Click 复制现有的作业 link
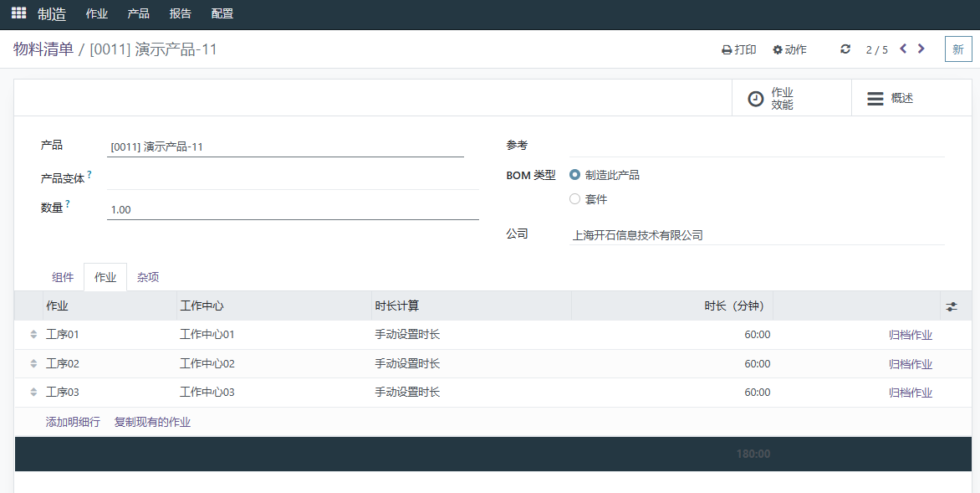The height and width of the screenshot is (493, 980). tap(152, 423)
